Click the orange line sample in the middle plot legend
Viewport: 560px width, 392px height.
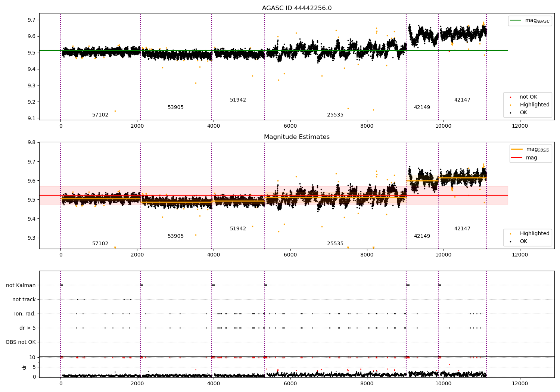(517, 149)
